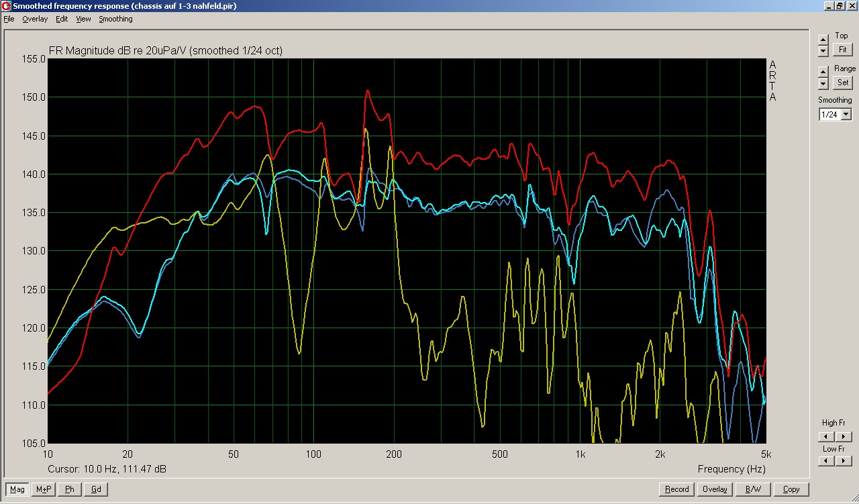Open the File menu
Image resolution: width=859 pixels, height=504 pixels.
9,19
